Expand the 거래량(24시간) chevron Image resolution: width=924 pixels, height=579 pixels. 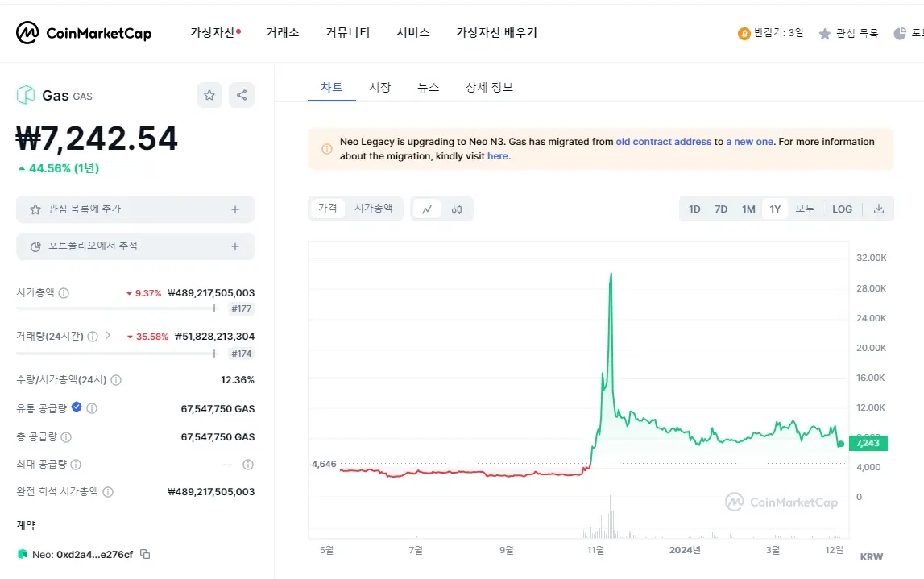pyautogui.click(x=108, y=335)
